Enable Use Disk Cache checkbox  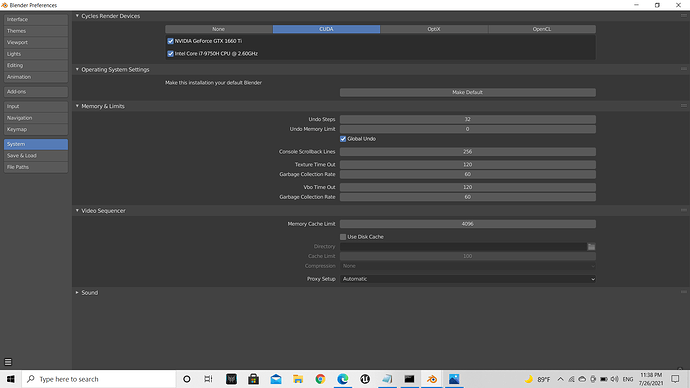343,237
